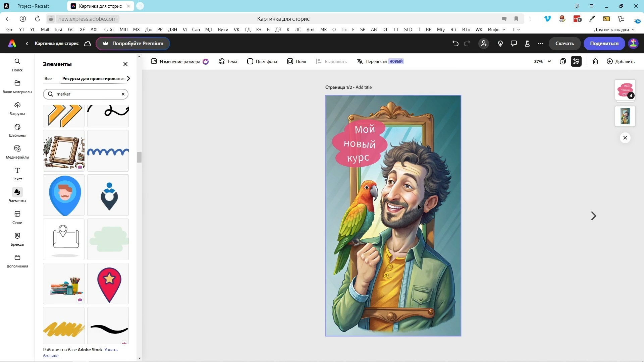Click the Undo arrow icon
The height and width of the screenshot is (362, 644).
pyautogui.click(x=455, y=44)
